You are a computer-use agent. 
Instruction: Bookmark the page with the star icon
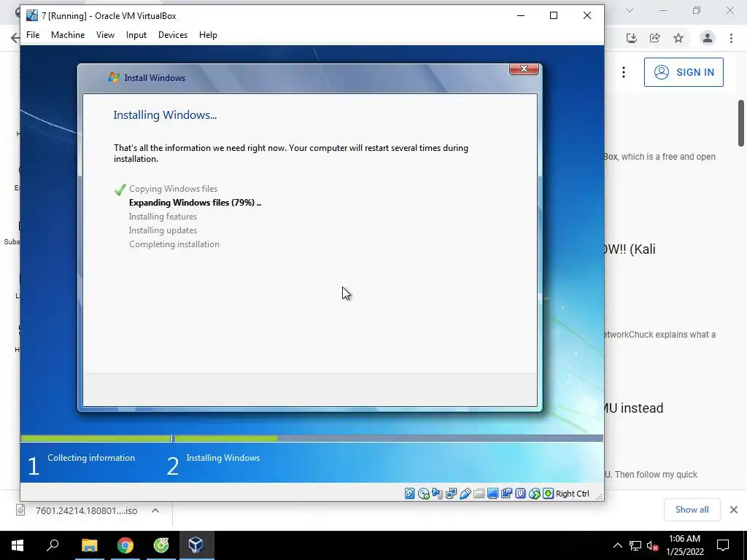(678, 38)
